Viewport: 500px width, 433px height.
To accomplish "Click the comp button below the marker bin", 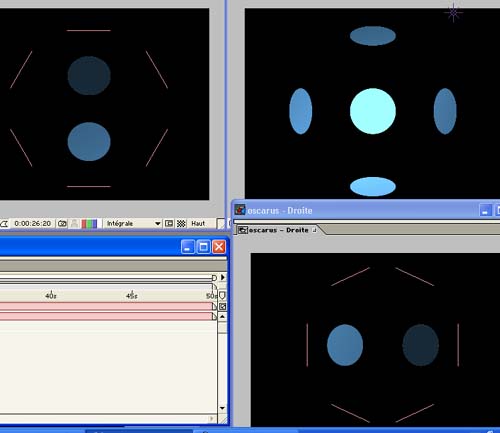I will click(x=223, y=306).
